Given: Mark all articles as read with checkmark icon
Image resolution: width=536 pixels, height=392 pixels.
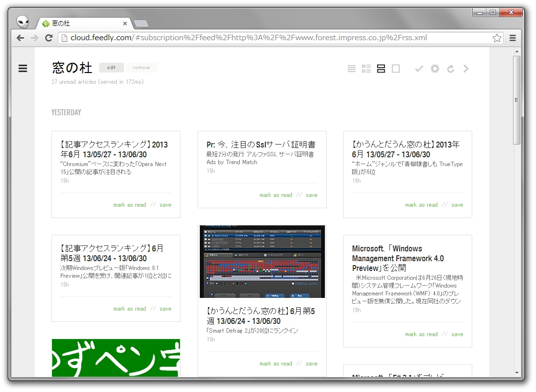Looking at the screenshot, I should click(419, 69).
